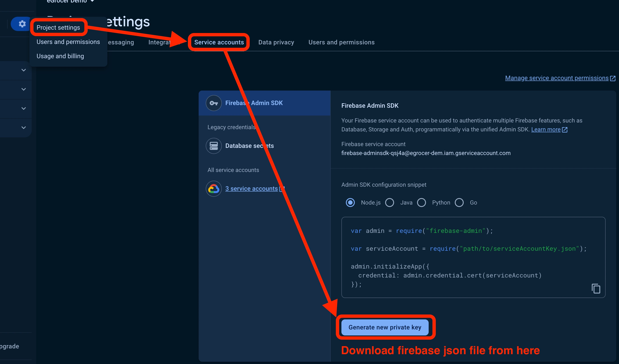Choose Project settings from the gear menu
Image resolution: width=619 pixels, height=364 pixels.
coord(58,27)
